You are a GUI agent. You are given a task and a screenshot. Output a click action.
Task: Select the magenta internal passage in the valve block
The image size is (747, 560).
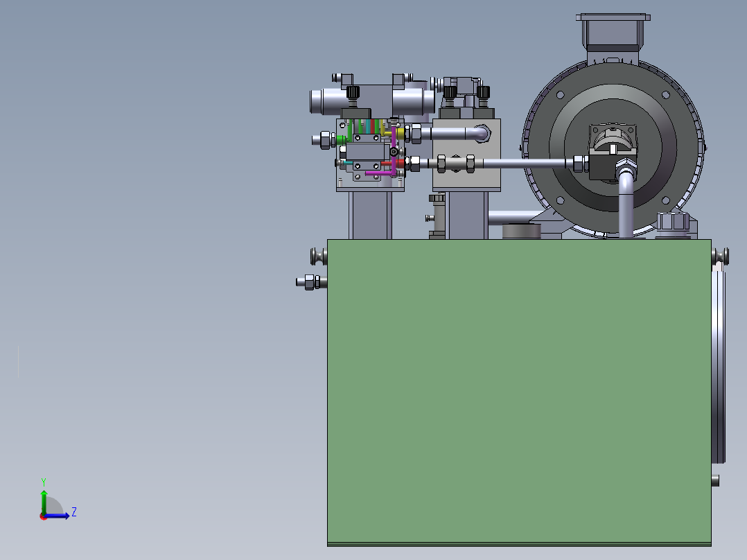point(394,150)
